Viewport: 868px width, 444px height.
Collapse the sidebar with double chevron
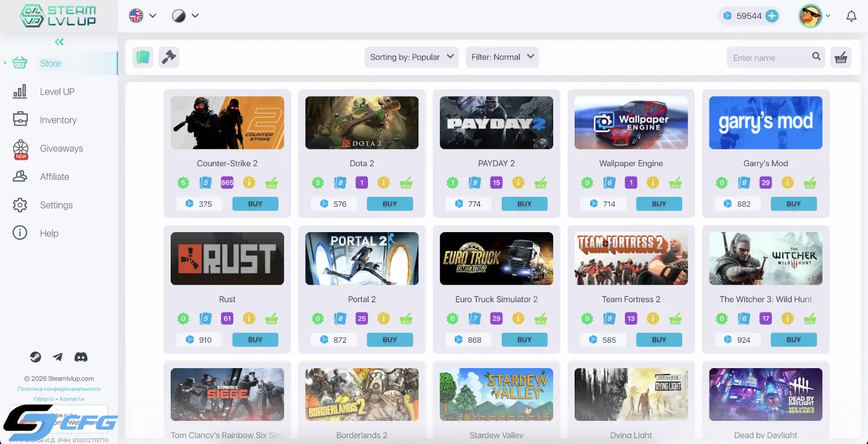pos(59,42)
